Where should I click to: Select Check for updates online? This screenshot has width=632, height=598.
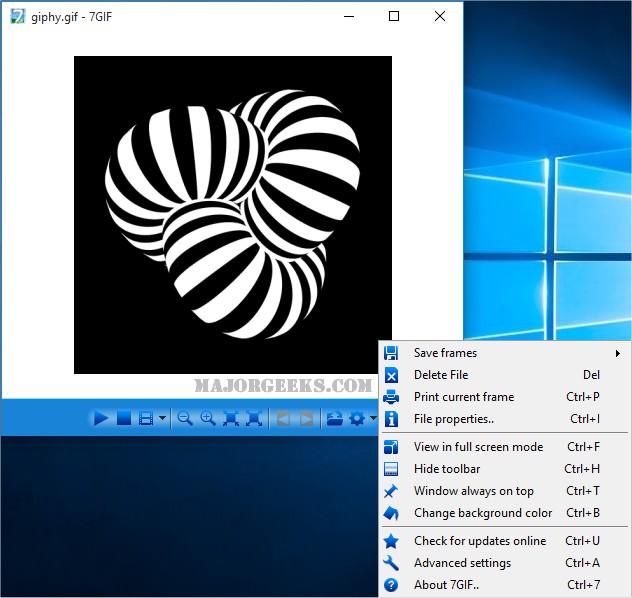tap(480, 541)
